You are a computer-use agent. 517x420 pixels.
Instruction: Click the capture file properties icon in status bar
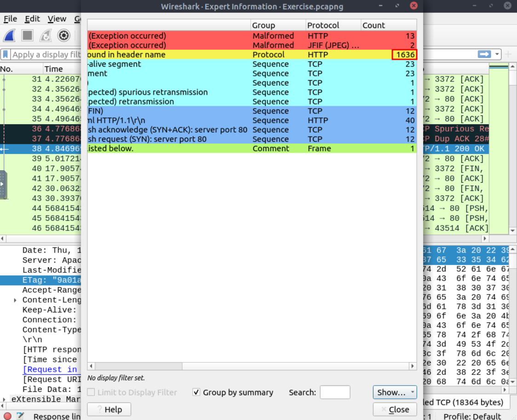point(20,416)
